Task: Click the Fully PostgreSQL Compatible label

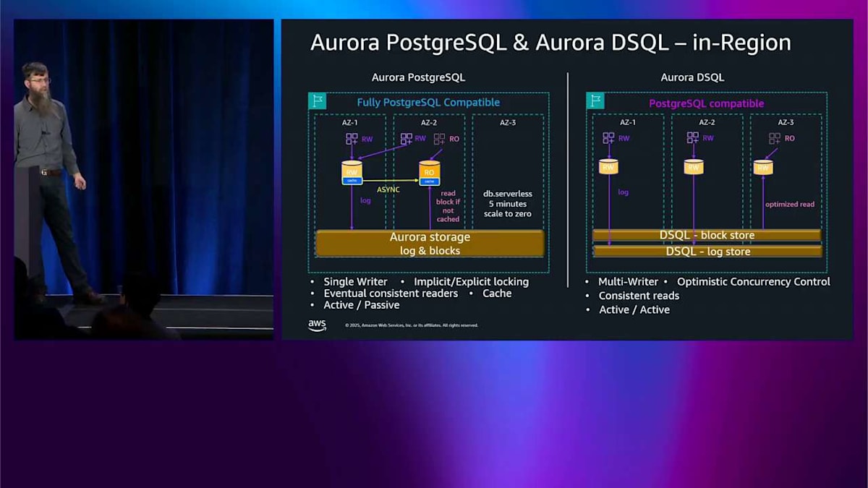Action: click(x=428, y=103)
